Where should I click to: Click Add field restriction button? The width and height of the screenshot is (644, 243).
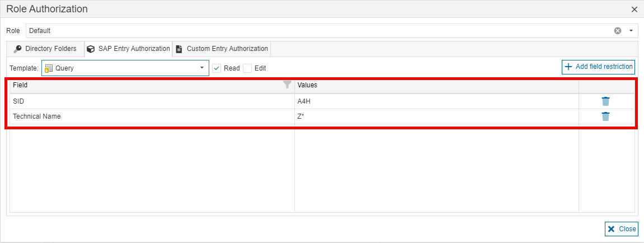tap(599, 67)
